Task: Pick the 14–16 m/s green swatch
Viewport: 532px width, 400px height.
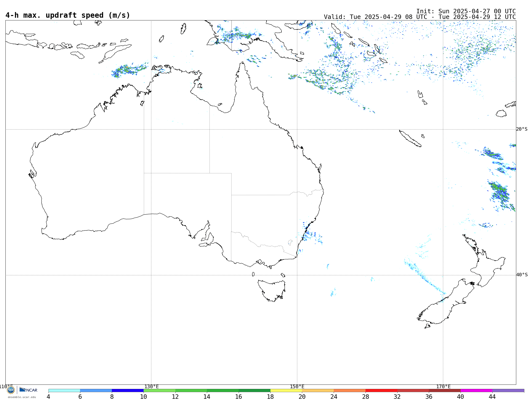Action: pyautogui.click(x=223, y=390)
